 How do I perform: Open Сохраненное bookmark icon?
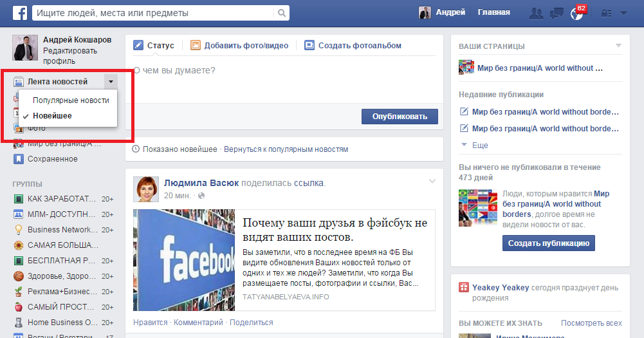tap(19, 159)
